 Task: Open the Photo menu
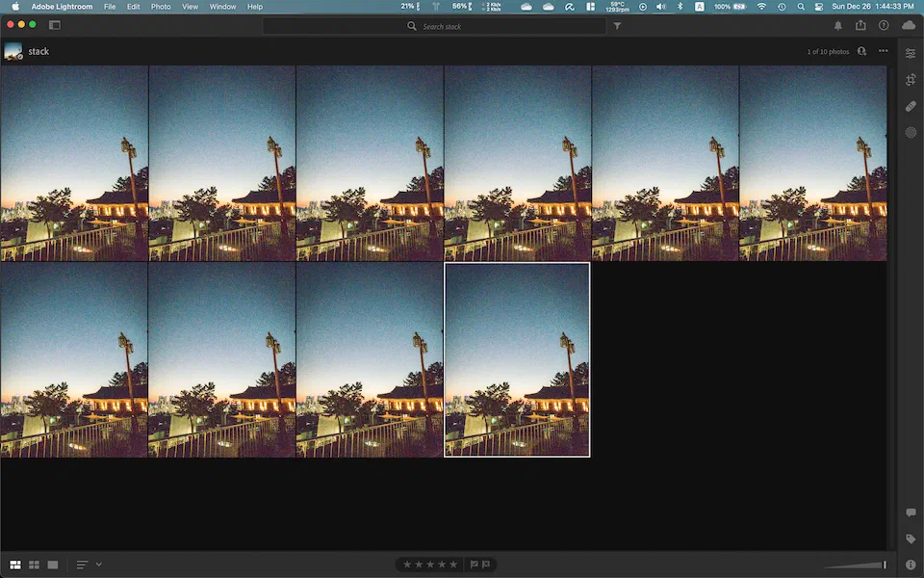pos(161,7)
